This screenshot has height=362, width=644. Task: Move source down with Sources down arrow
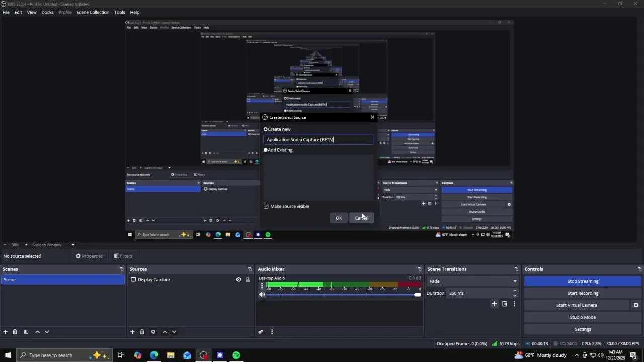(x=174, y=332)
